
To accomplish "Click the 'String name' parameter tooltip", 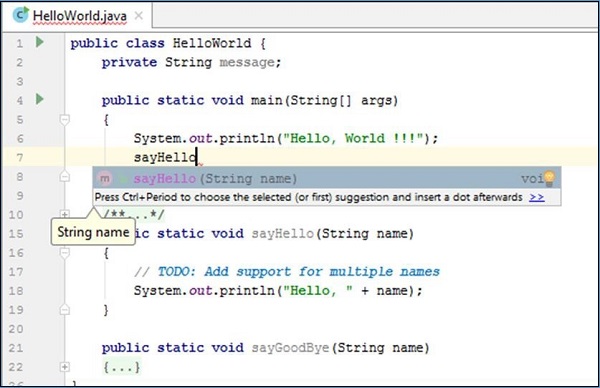I will pos(93,232).
